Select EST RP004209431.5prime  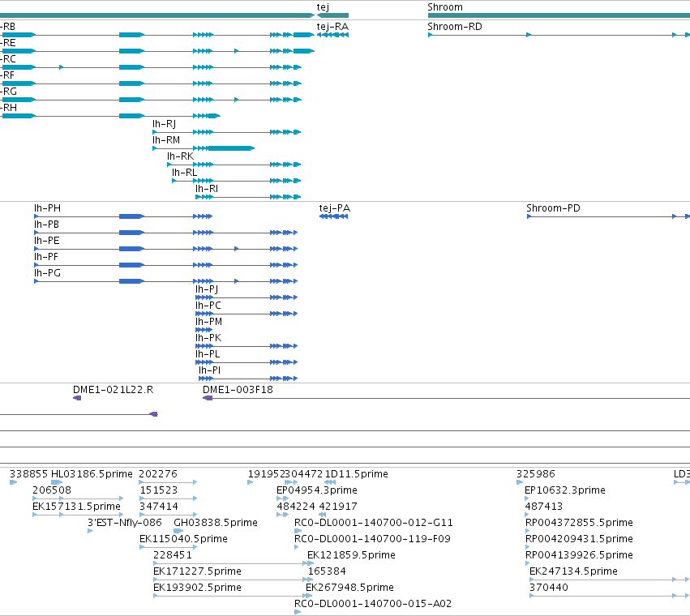(579, 540)
